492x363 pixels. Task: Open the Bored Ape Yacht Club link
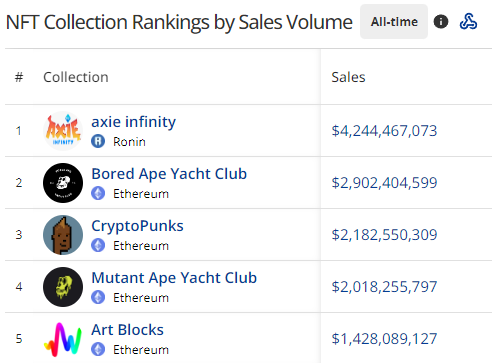tap(169, 174)
